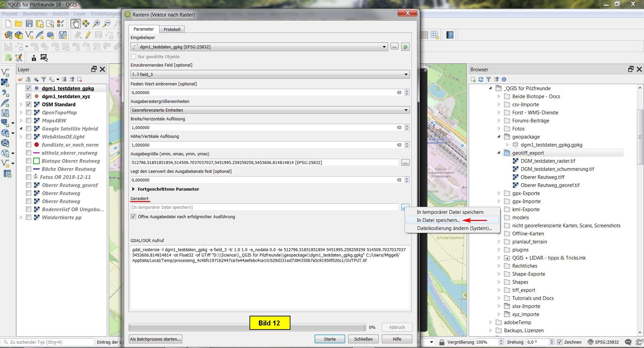Click the Zoom In magnifier tool
Image resolution: width=644 pixels, height=348 pixels.
[x=96, y=24]
